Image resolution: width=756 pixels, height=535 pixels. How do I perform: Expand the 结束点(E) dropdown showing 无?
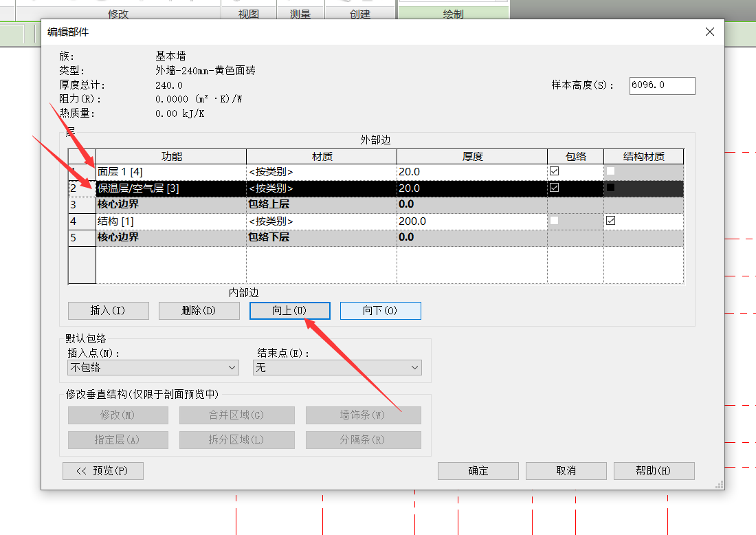click(337, 368)
